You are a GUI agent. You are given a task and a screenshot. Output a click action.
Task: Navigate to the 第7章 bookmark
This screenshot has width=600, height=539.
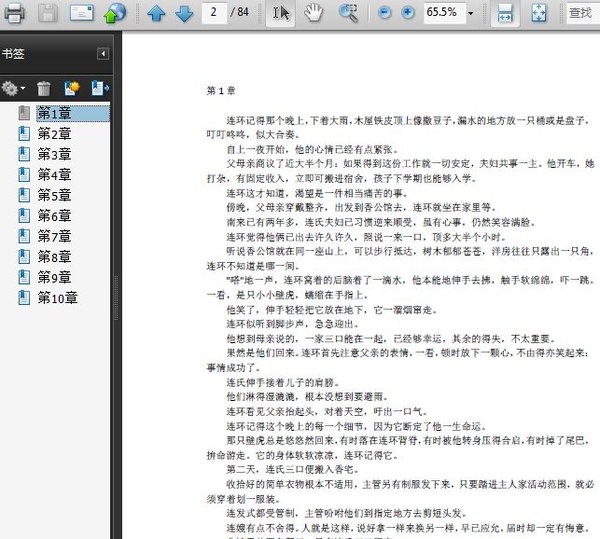[54, 236]
